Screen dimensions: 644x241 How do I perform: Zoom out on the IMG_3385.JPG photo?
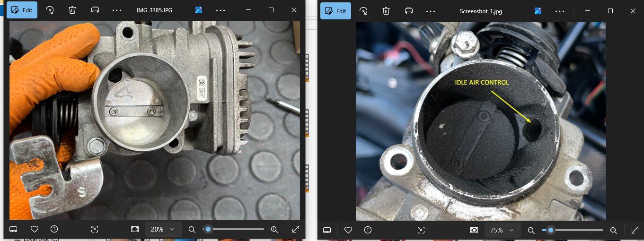(x=192, y=229)
